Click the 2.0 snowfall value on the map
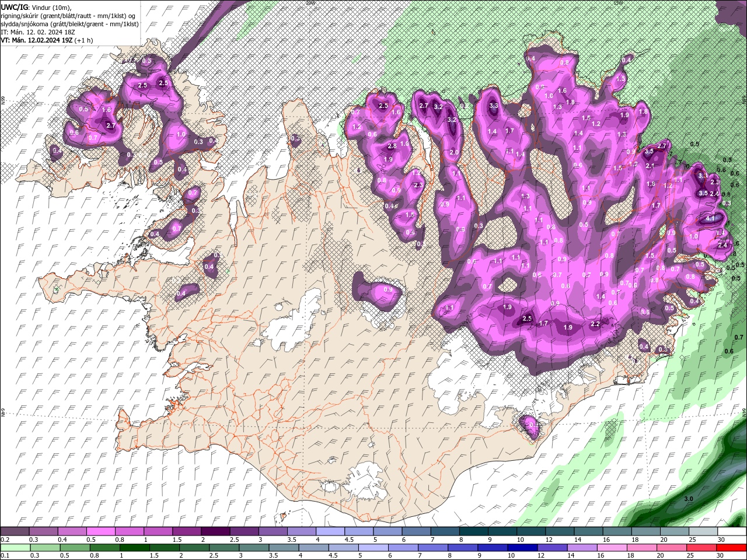Image resolution: width=747 pixels, height=560 pixels. point(455,152)
